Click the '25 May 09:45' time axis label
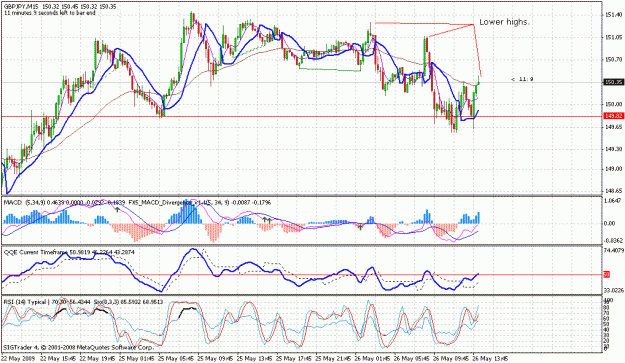This screenshot has height=363, width=625. point(215,358)
